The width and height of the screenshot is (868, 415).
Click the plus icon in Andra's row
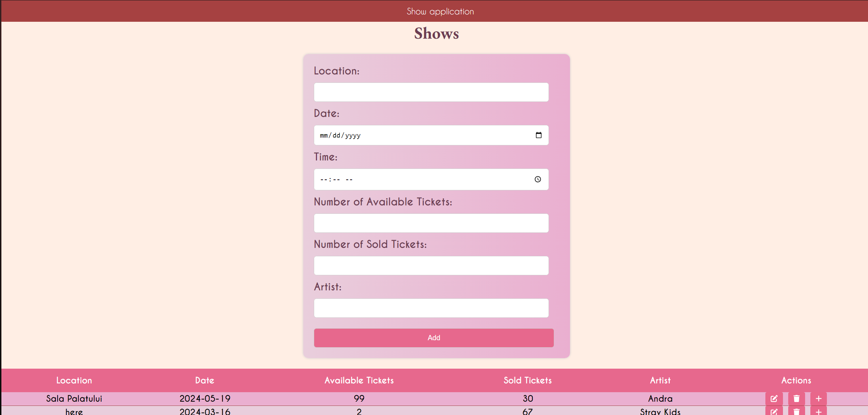pos(818,398)
